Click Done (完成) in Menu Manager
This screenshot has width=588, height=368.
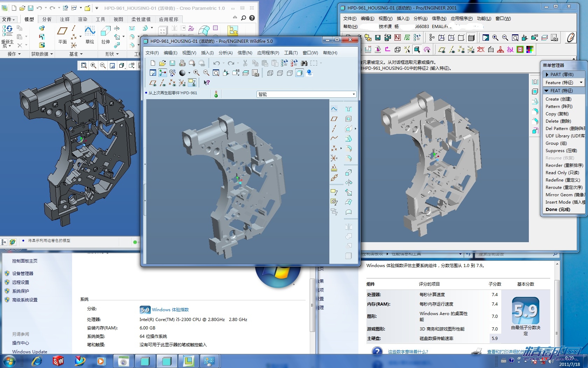558,209
